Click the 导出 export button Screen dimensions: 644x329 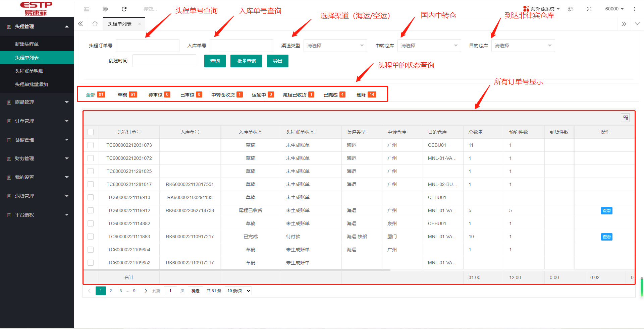pos(277,61)
